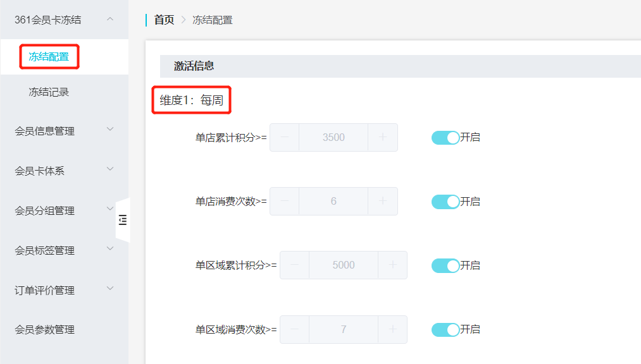The image size is (641, 364).
Task: Click plus icon for 单区域累计积分
Action: click(x=392, y=265)
